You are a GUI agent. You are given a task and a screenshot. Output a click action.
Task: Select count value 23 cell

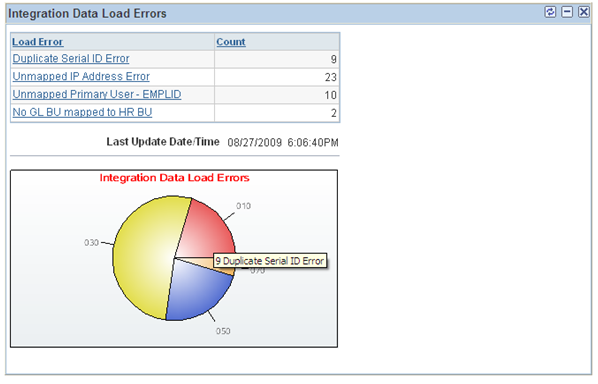pyautogui.click(x=277, y=77)
